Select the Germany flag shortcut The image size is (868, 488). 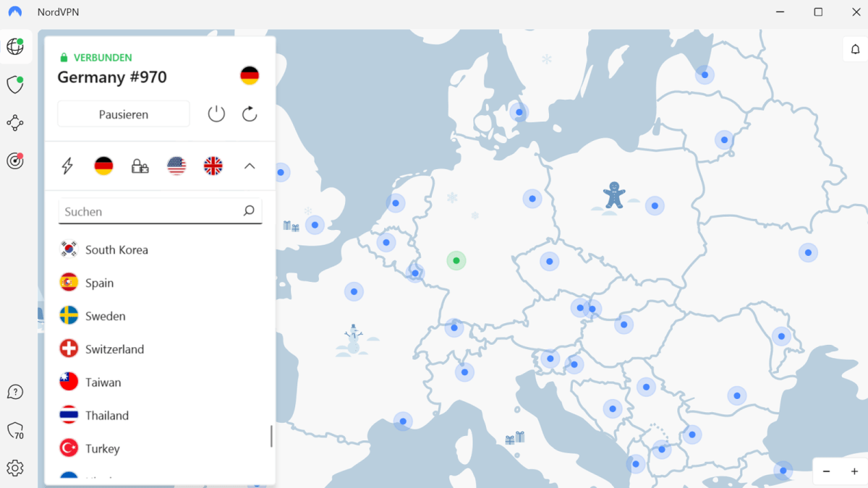tap(103, 166)
